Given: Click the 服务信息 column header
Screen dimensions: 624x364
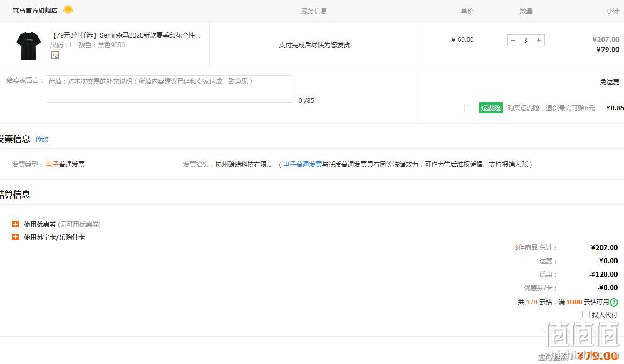Looking at the screenshot, I should (x=314, y=11).
